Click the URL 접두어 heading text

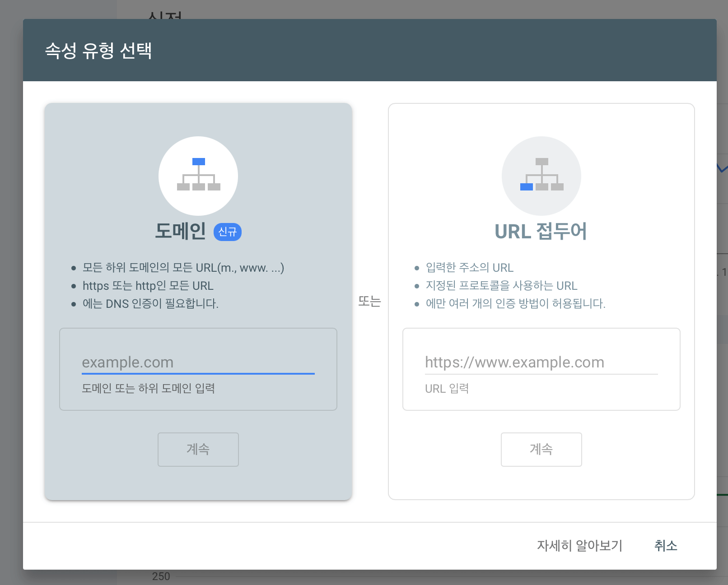click(x=541, y=231)
